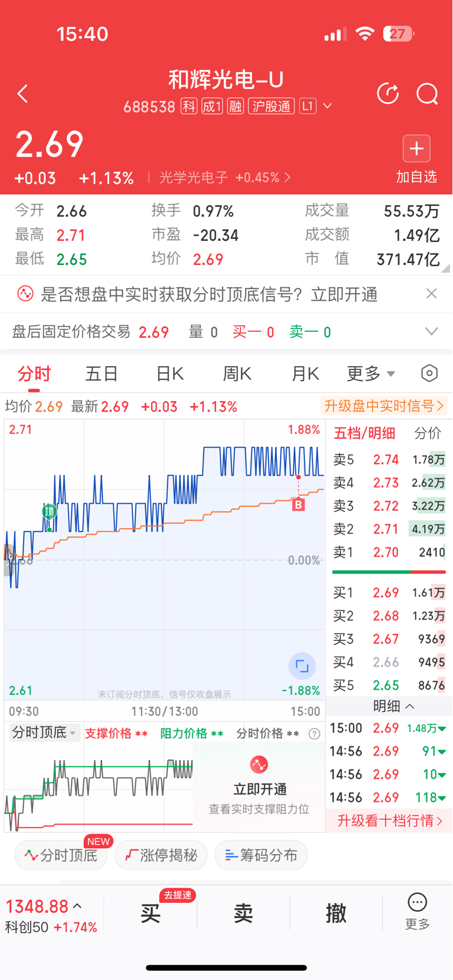Open the search magnifier icon
The width and height of the screenshot is (453, 980).
pos(427,94)
